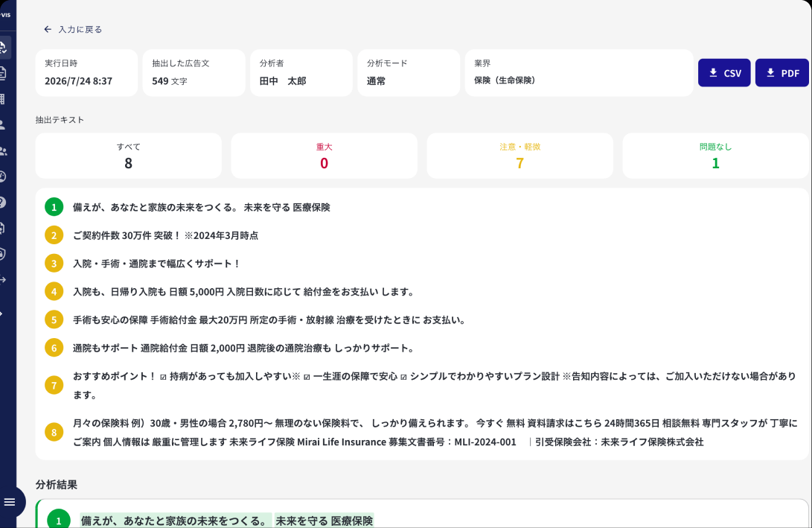812x528 pixels.
Task: Select yellow number 6 badge
Action: 54,349
